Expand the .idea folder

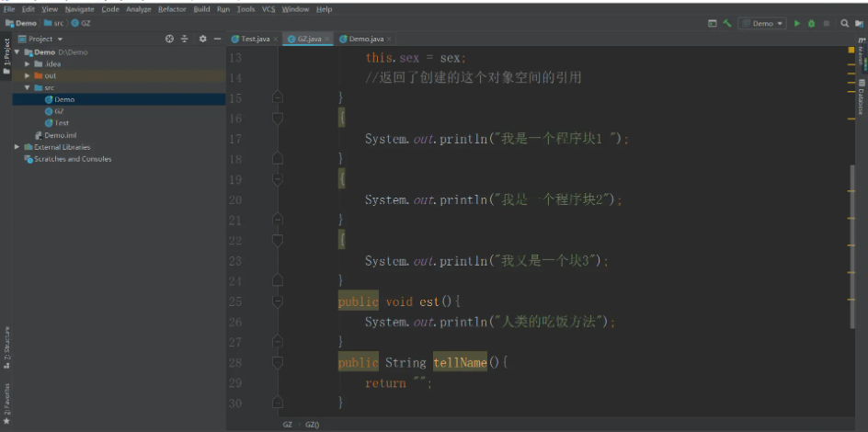point(28,64)
